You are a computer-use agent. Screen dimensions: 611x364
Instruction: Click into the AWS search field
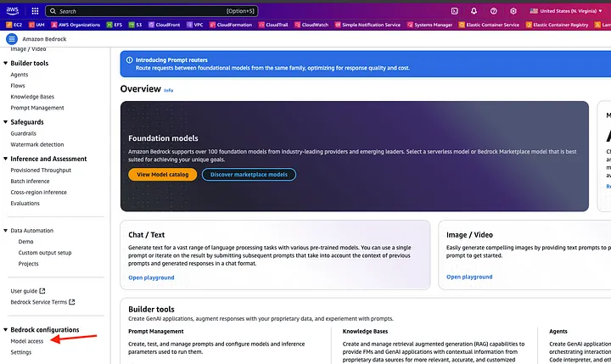152,11
